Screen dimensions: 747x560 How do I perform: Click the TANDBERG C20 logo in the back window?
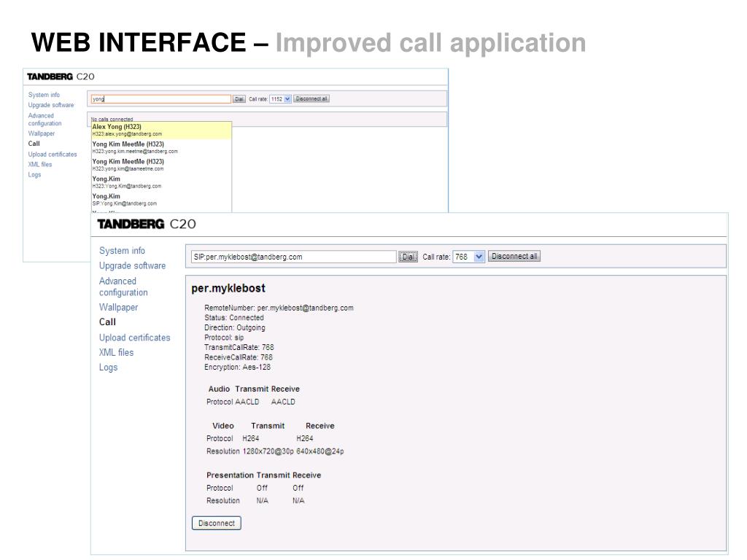(x=61, y=77)
